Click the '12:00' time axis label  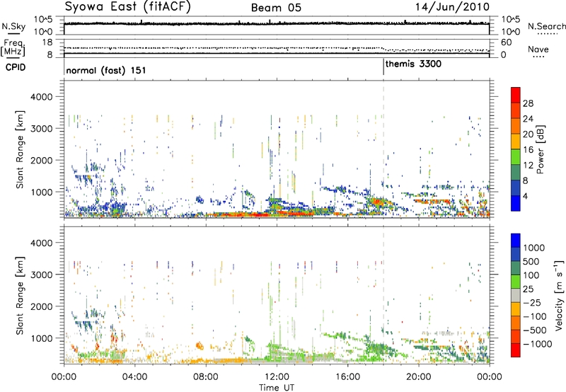277,377
